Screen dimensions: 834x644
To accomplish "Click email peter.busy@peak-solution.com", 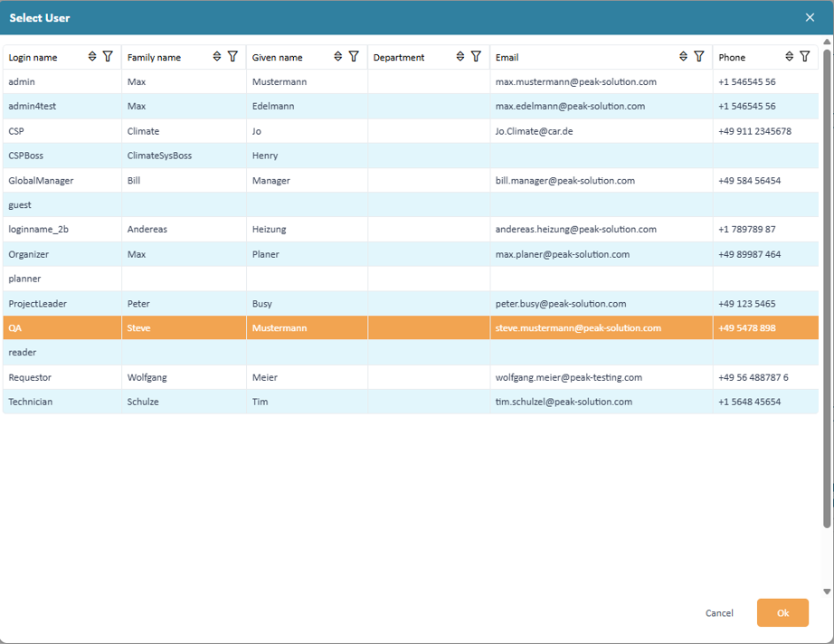I will click(561, 304).
